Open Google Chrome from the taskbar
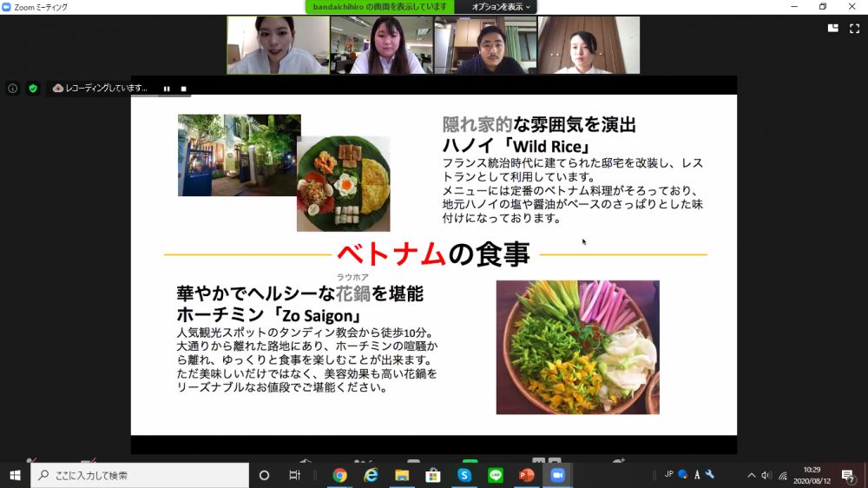The image size is (868, 488). (340, 475)
